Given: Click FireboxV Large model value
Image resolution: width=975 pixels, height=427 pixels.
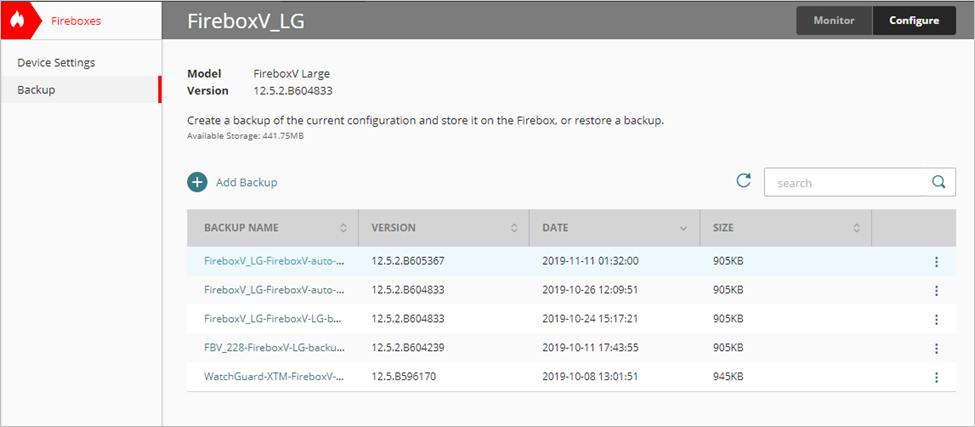Looking at the screenshot, I should click(292, 73).
